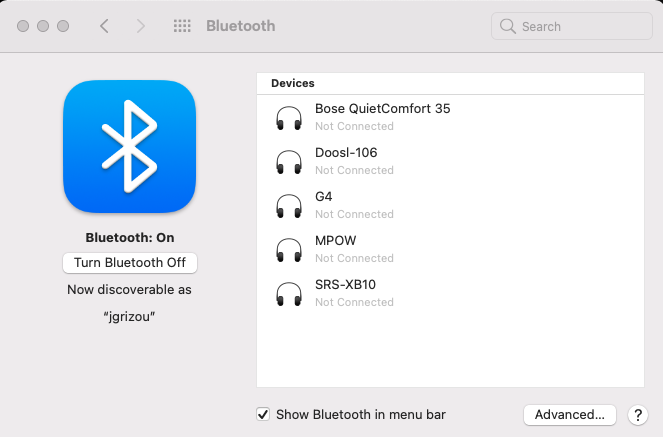Select Bose QuietComfort 35 device name
This screenshot has height=437, width=663.
coord(383,109)
